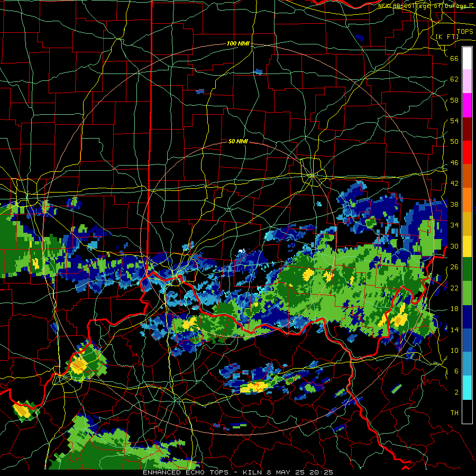Click the 30 scale value label

[454, 246]
